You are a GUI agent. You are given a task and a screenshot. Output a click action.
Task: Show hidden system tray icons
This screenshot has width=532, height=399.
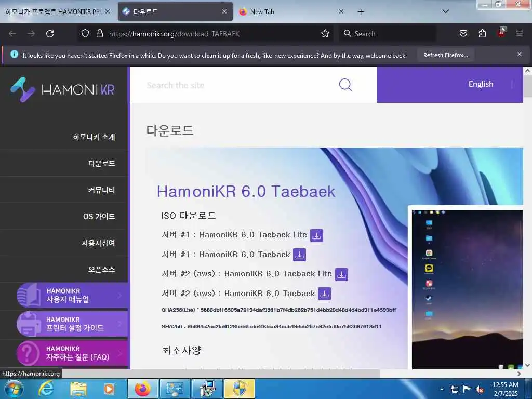tap(442, 389)
